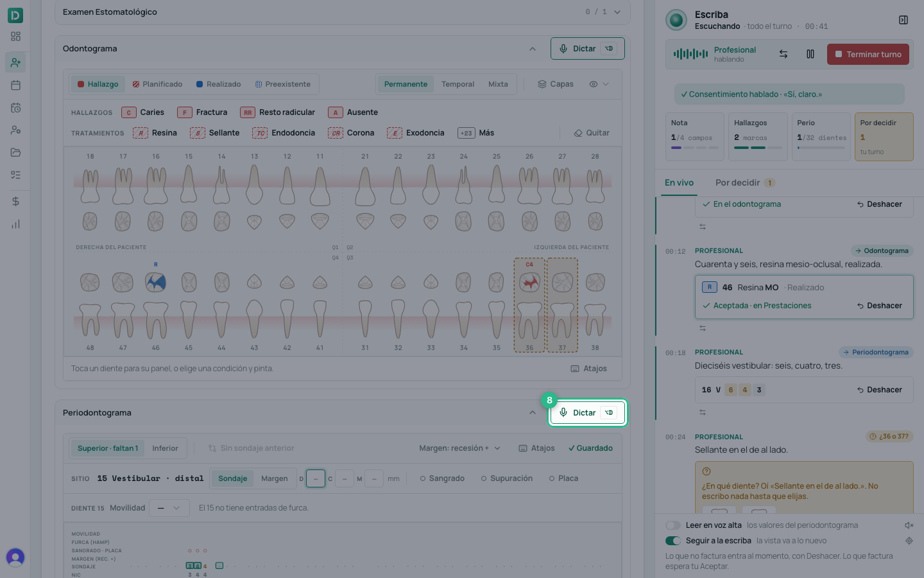
Task: Collapse the Odontograma section chevron
Action: (x=533, y=49)
